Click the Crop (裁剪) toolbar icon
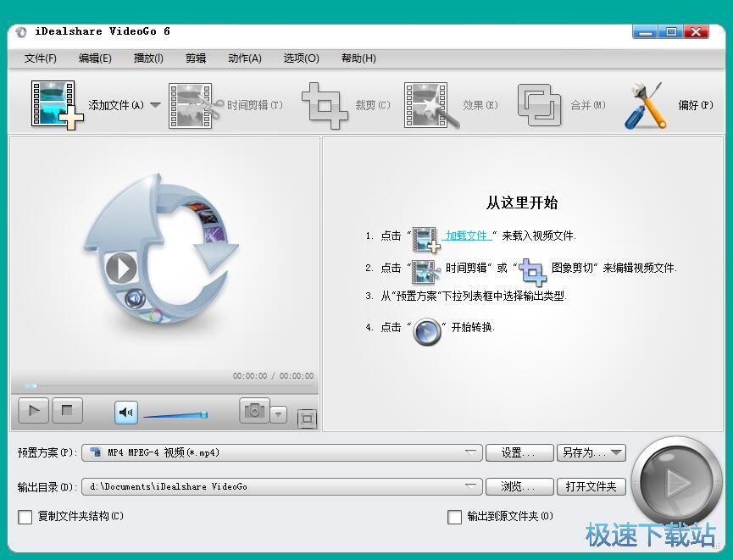 [x=325, y=106]
